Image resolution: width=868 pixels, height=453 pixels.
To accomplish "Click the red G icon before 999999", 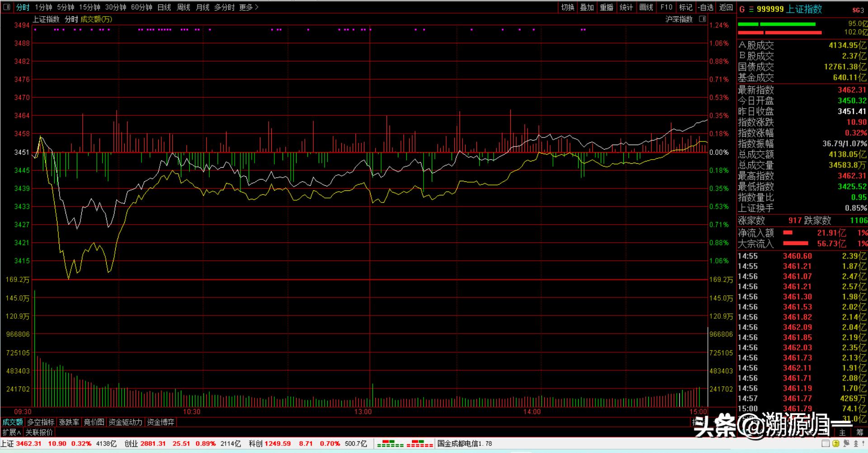I will [742, 9].
